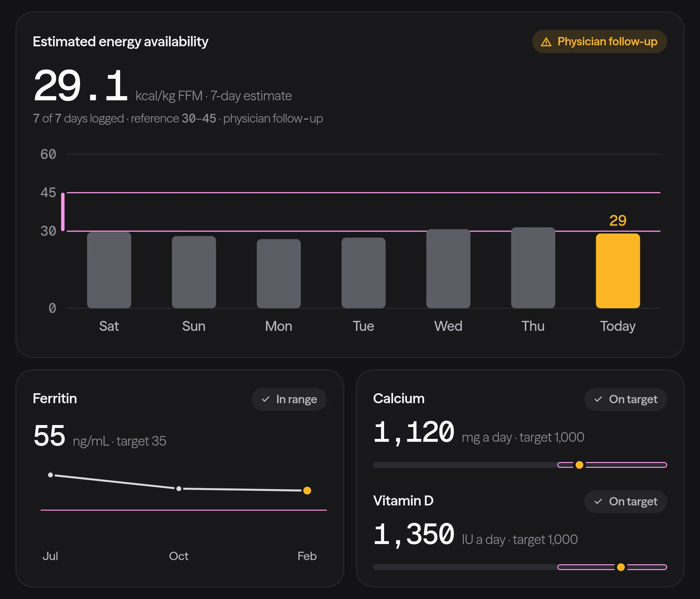Click the Calcium heading

tap(399, 399)
